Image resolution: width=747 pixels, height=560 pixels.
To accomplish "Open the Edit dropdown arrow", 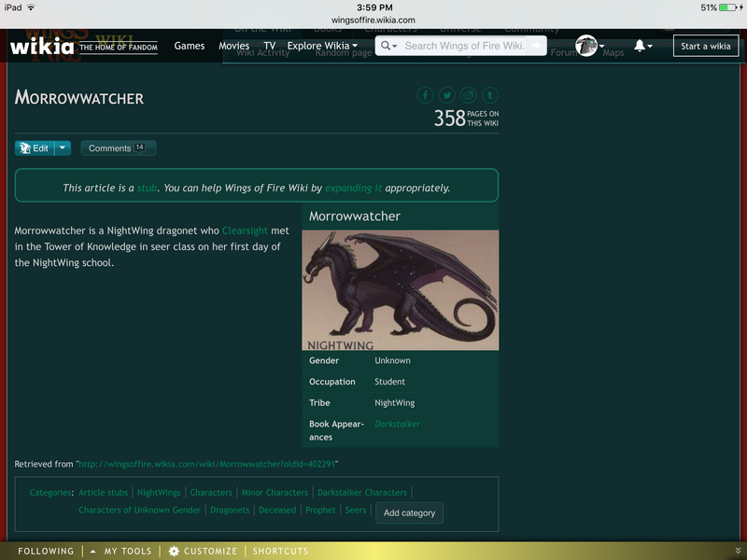I will click(63, 147).
